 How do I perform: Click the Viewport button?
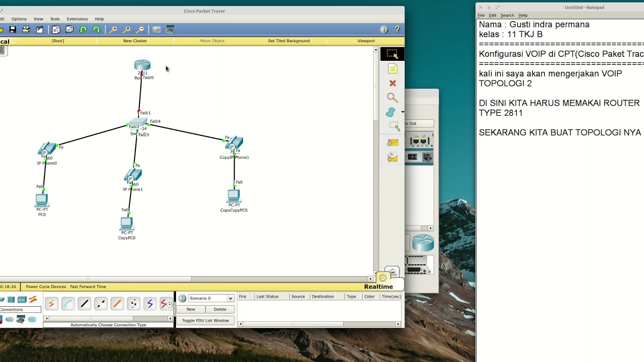[x=366, y=41]
